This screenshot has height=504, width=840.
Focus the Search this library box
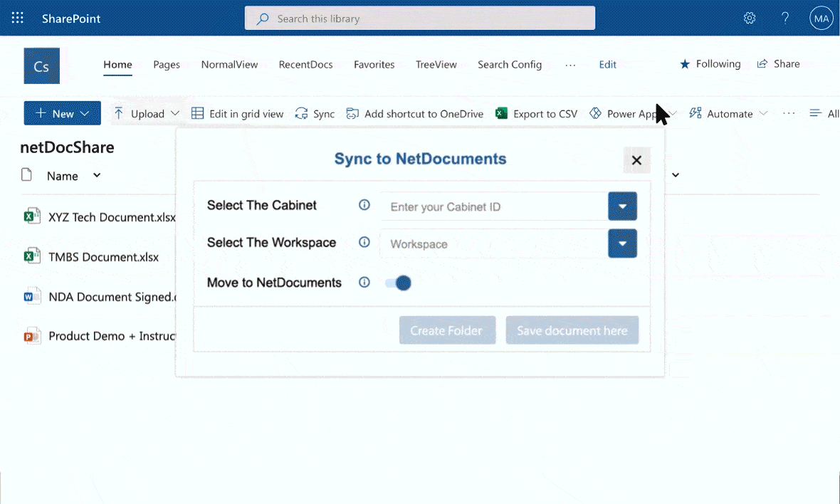(x=420, y=19)
